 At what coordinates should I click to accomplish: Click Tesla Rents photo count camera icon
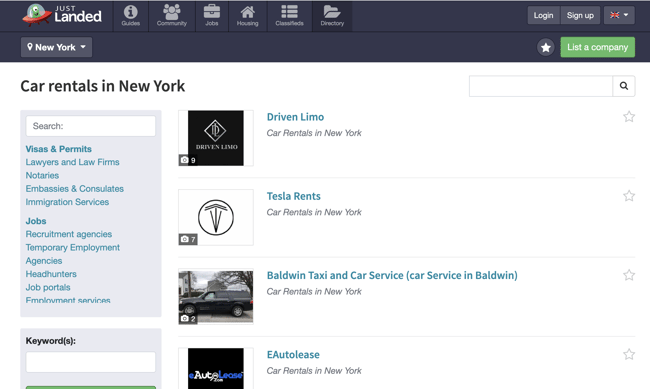point(185,239)
